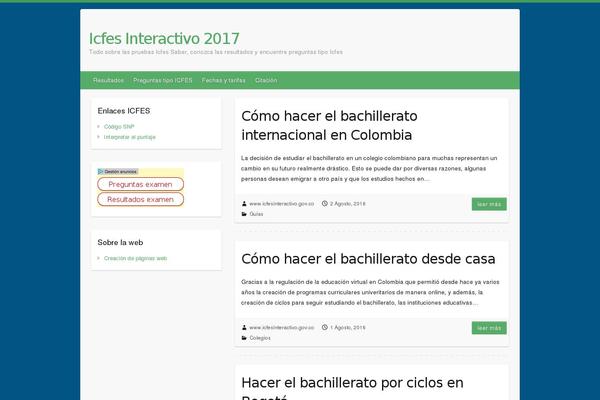Screen dimensions: 600x400
Task: Open article Cómo hacer el bachillerato internacional en Colombia
Action: 329,126
